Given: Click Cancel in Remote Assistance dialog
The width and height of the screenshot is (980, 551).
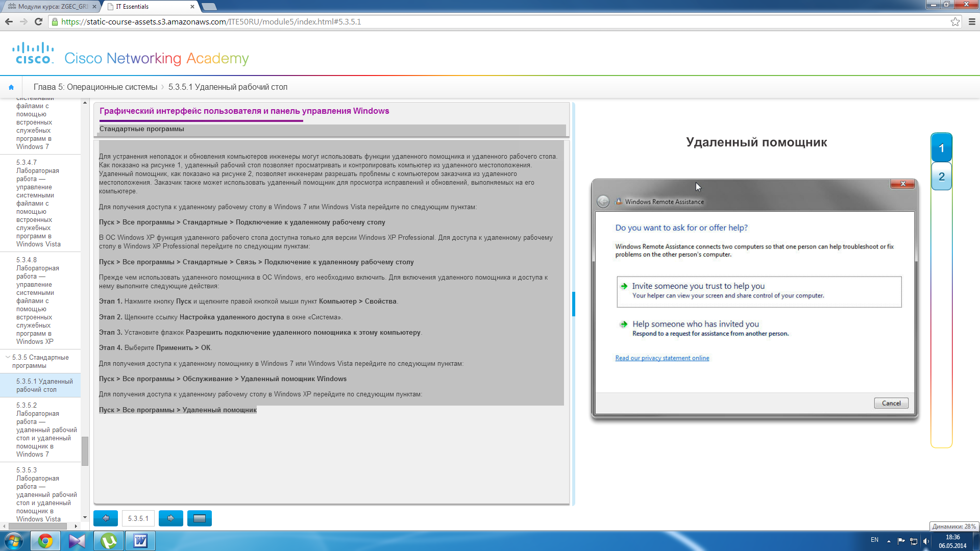Looking at the screenshot, I should click(891, 403).
